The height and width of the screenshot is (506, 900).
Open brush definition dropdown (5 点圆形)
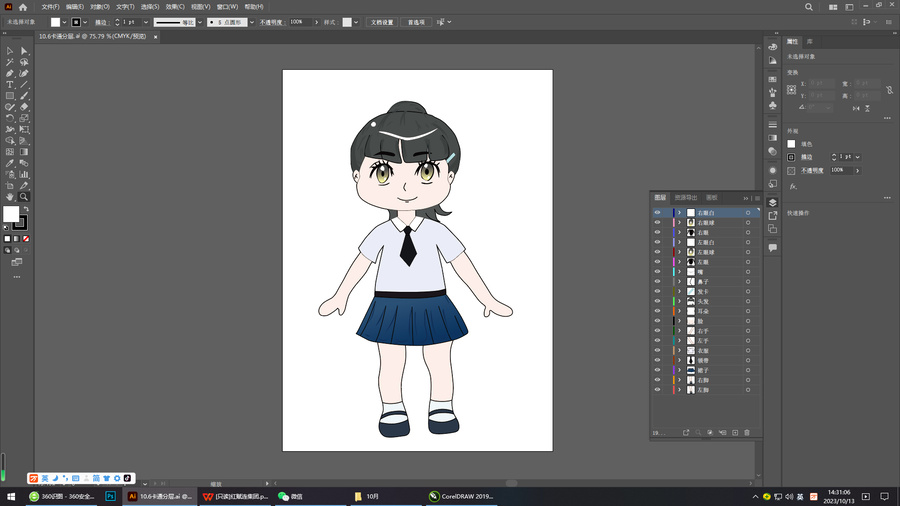click(251, 22)
